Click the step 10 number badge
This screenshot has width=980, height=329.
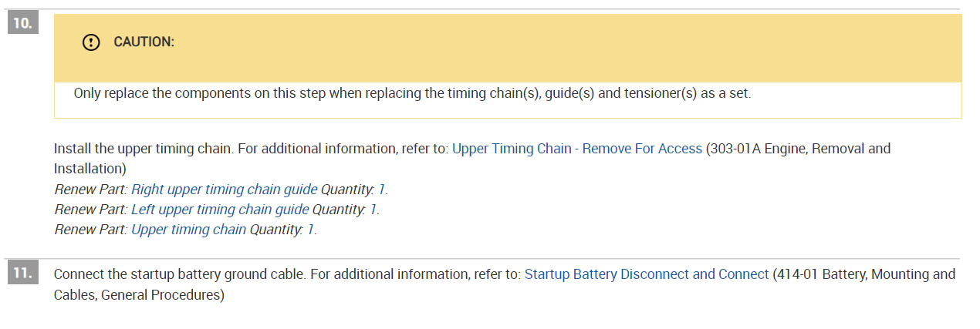click(22, 23)
